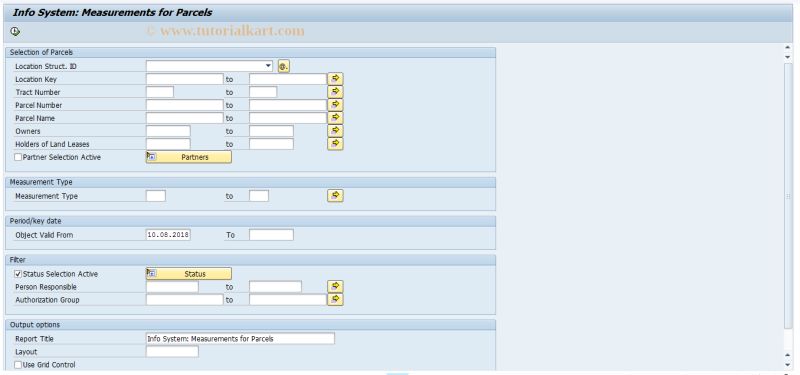Screen dimensions: 800x375
Task: Click Object Valid From date 10.08.2018
Action: tap(168, 235)
